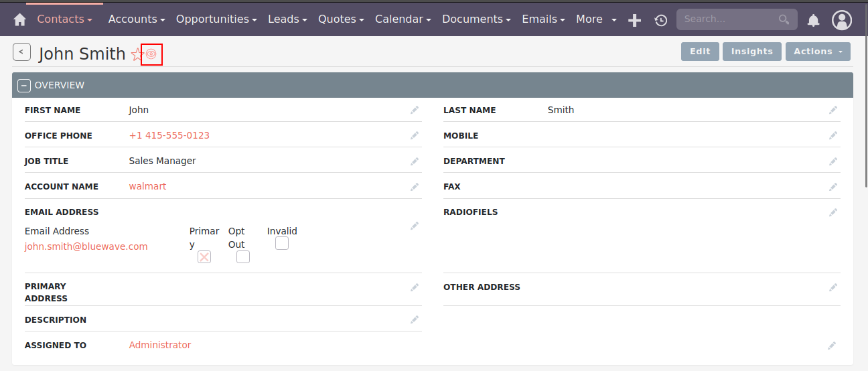Edit Other Address pencil icon
The width and height of the screenshot is (868, 371).
pyautogui.click(x=833, y=287)
